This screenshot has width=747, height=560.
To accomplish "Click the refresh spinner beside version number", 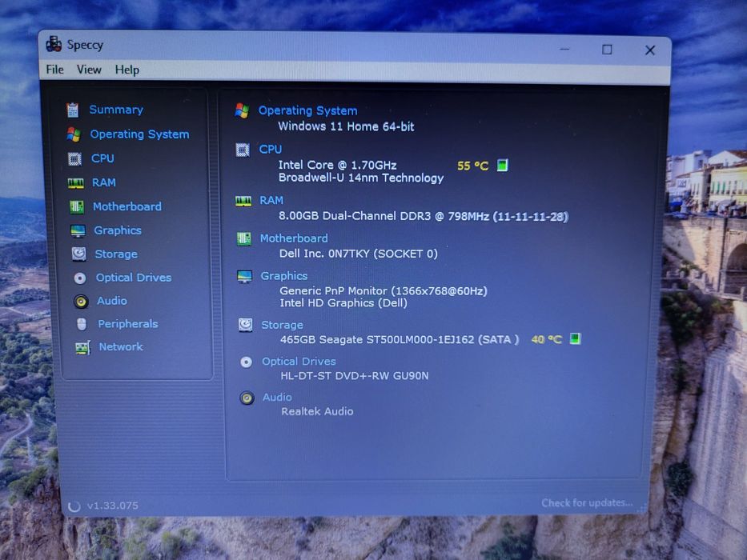I will [74, 506].
